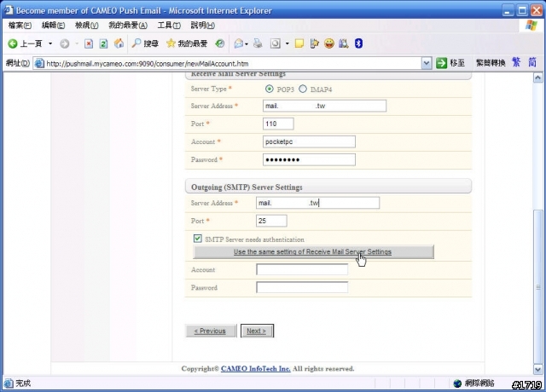Open the smiley face Messenger icon

[329, 43]
